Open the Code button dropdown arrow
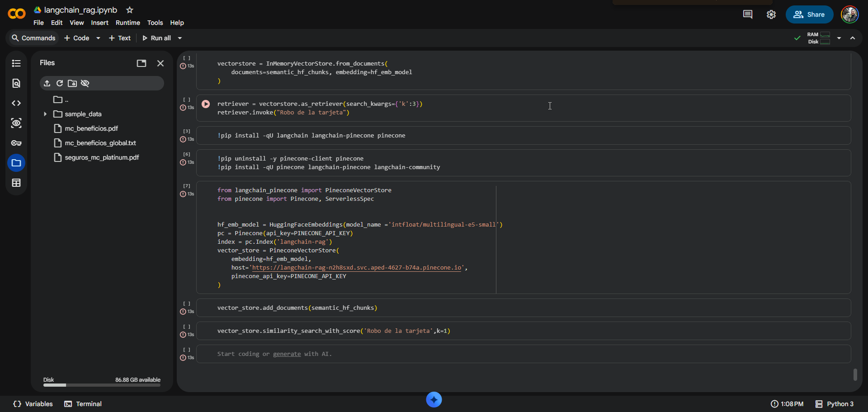868x412 pixels. [x=98, y=38]
